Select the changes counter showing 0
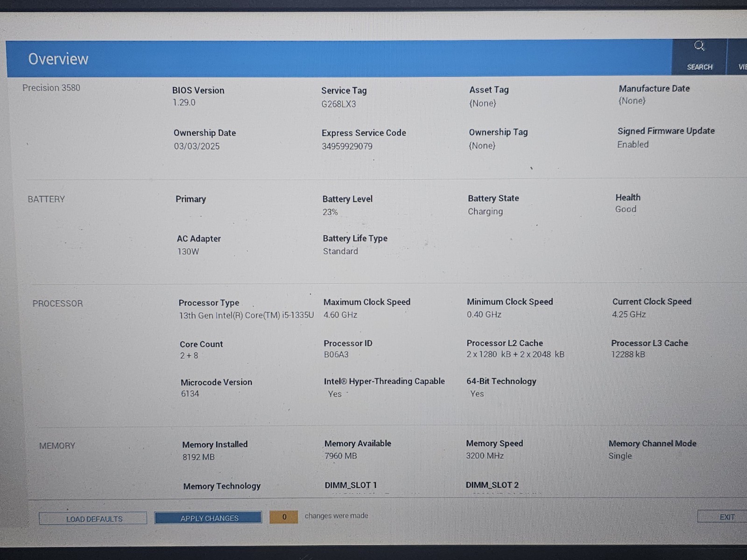Screen dimensions: 747x560 pyautogui.click(x=284, y=517)
